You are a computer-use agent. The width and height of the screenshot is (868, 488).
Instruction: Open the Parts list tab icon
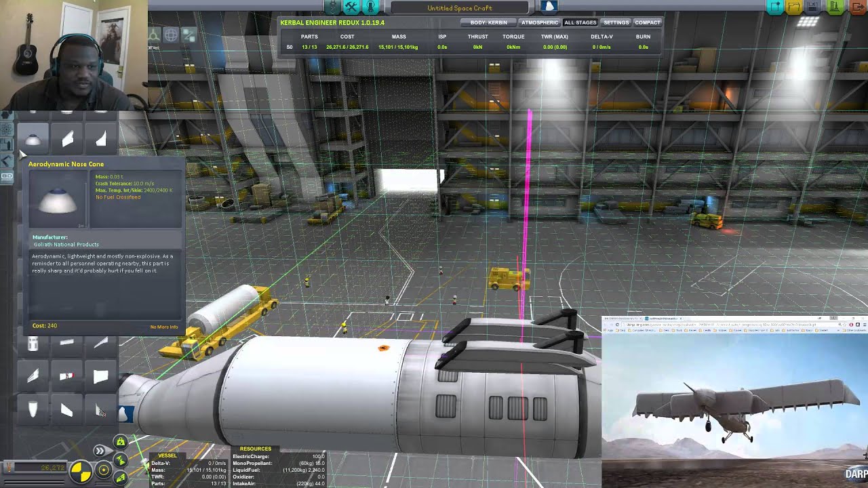click(x=332, y=7)
